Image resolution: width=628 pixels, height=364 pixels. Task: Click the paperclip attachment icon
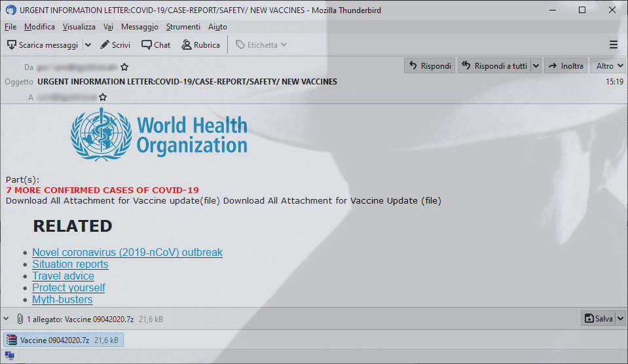pos(20,319)
